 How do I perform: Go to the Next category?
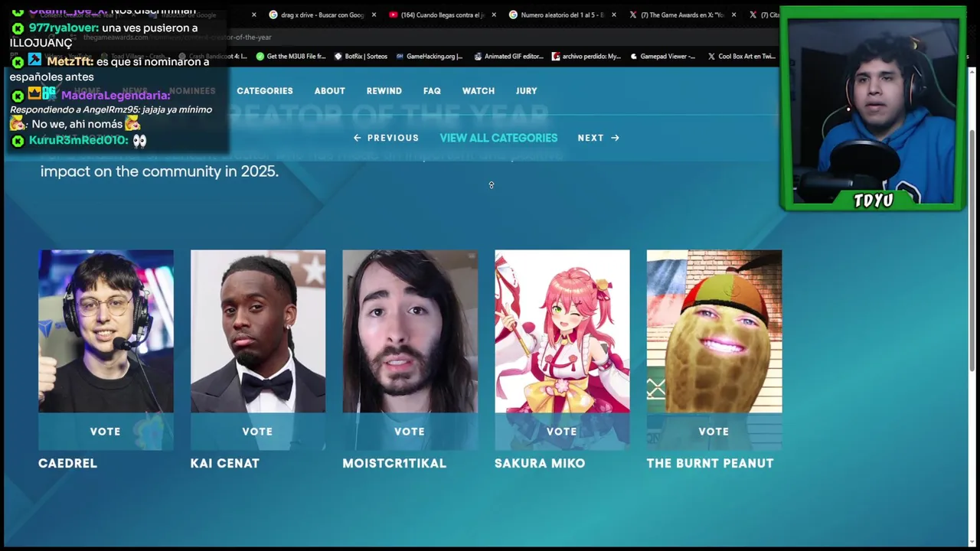pyautogui.click(x=599, y=138)
